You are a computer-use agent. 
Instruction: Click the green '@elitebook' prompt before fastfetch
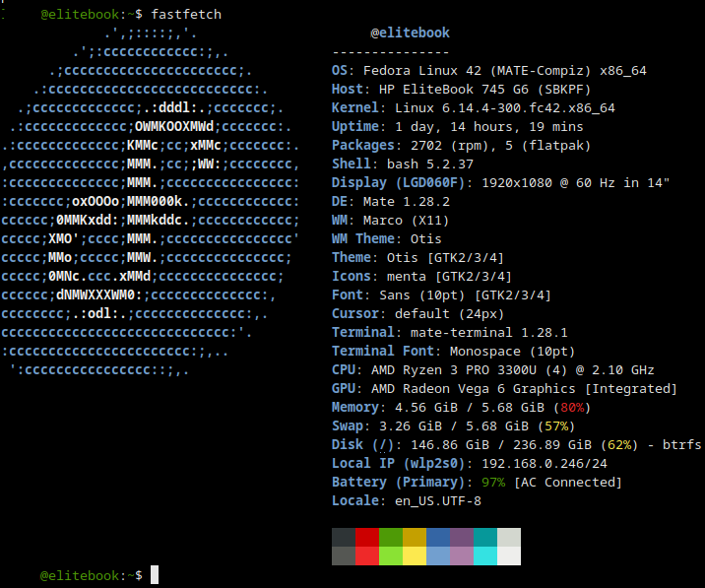80,15
